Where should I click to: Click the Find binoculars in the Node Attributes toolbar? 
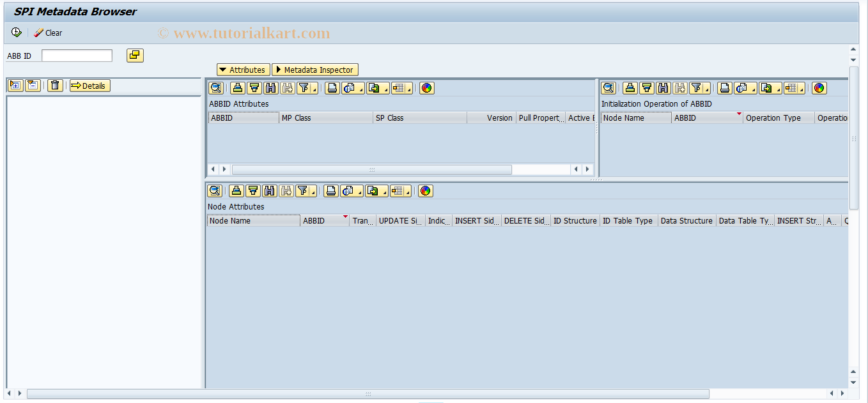[269, 191]
